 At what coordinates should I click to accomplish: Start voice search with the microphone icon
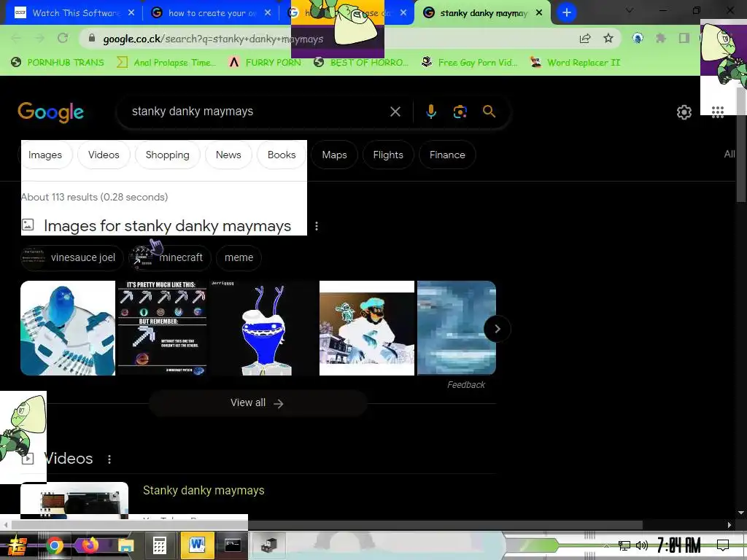point(430,112)
